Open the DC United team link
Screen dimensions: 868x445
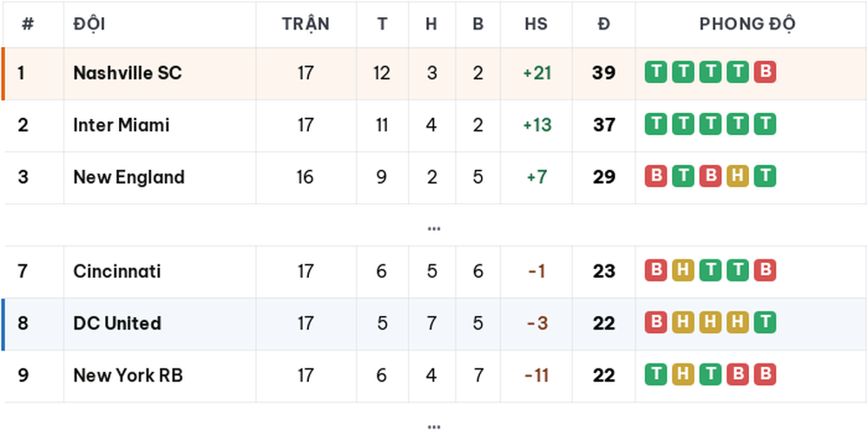[x=117, y=324]
